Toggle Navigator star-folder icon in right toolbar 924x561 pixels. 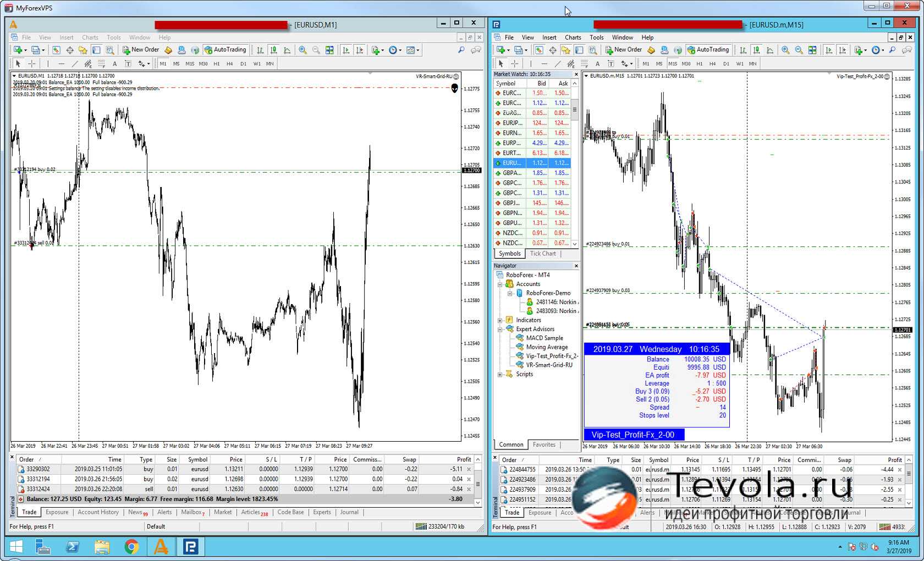pyautogui.click(x=565, y=50)
